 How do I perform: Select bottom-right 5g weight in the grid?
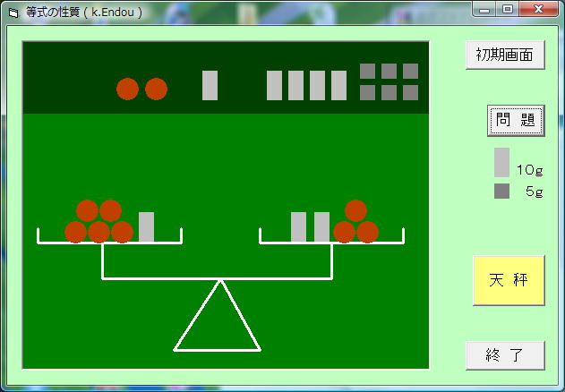pos(410,92)
